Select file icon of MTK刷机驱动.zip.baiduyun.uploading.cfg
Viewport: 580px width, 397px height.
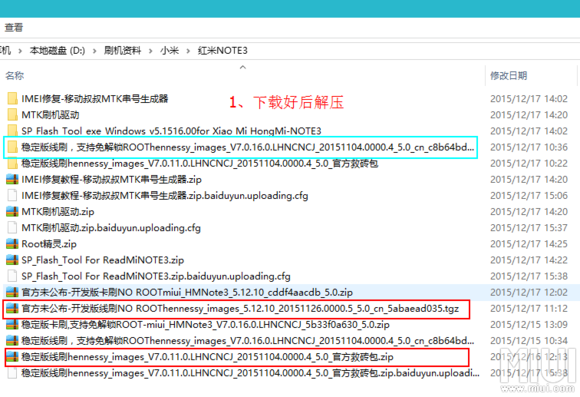(x=12, y=228)
